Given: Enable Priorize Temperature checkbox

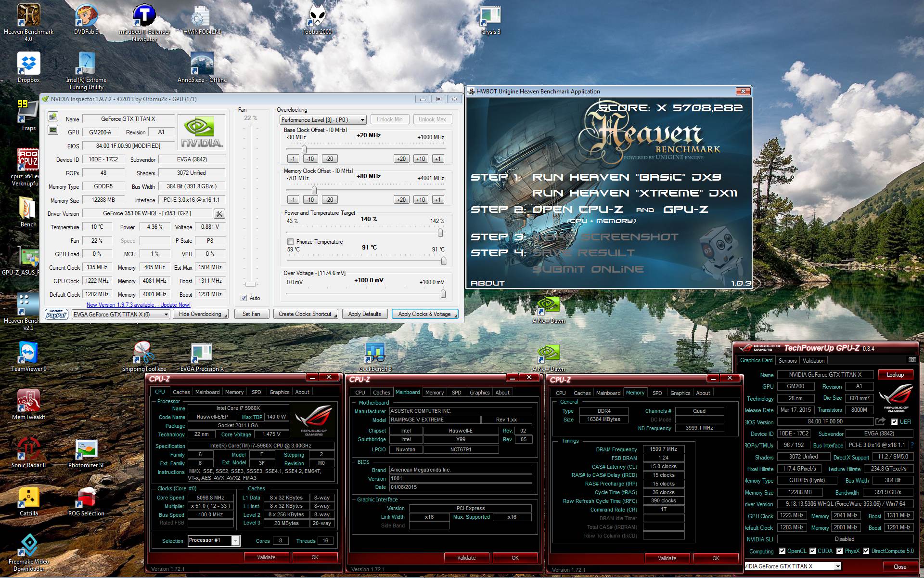Looking at the screenshot, I should [x=290, y=242].
